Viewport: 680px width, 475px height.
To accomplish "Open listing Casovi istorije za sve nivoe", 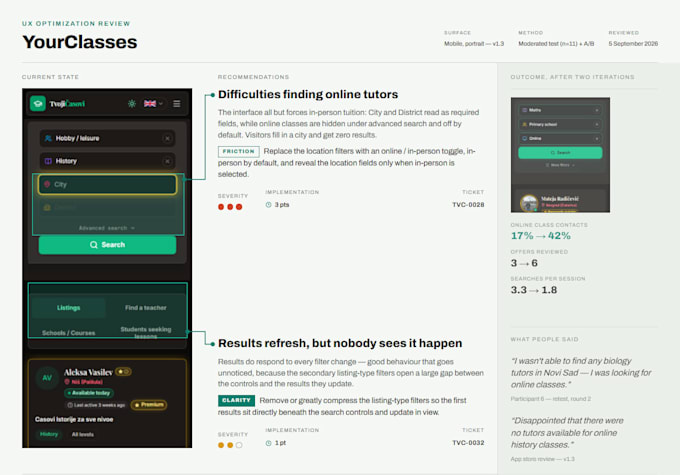I will [x=74, y=419].
